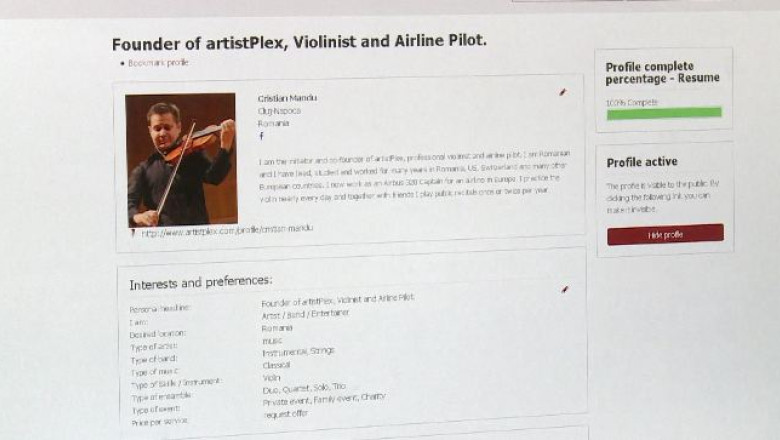Click the request offer price value

point(285,414)
